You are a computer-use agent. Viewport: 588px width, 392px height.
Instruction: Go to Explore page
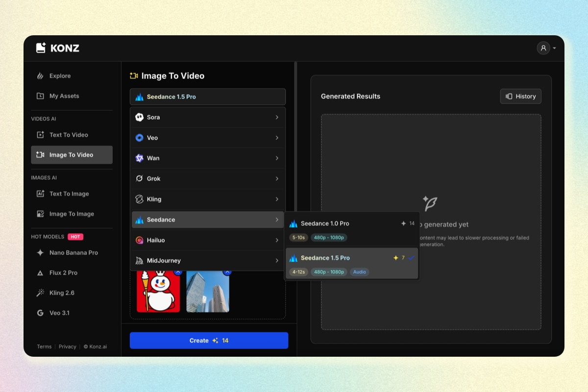click(x=72, y=76)
